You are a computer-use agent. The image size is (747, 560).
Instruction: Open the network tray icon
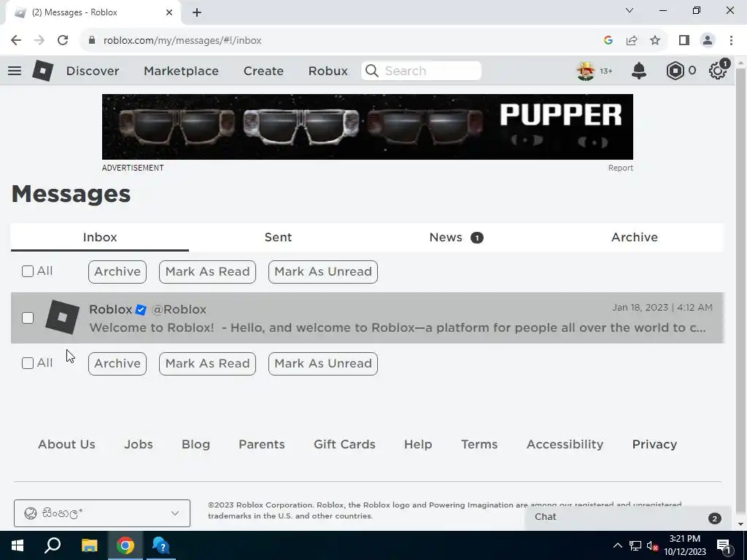coord(635,545)
